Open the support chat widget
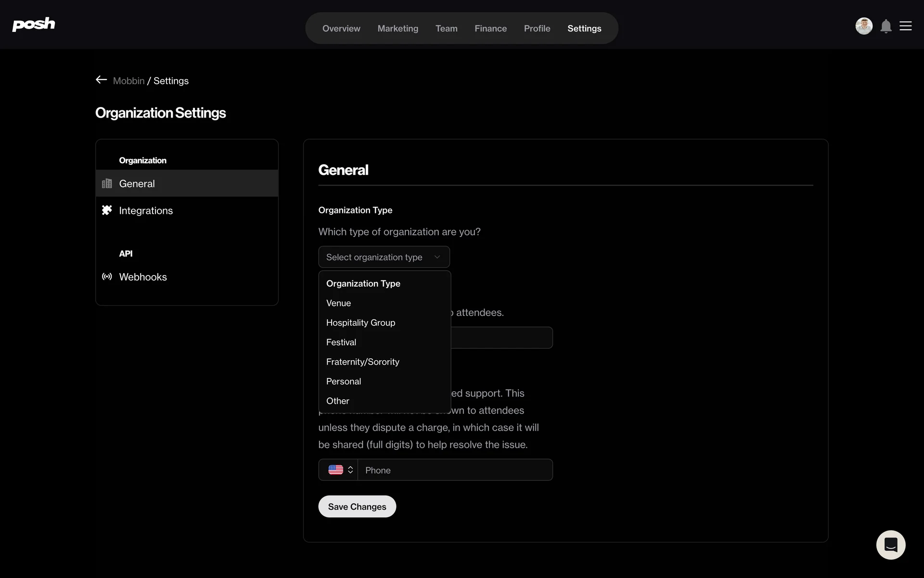 (890, 545)
